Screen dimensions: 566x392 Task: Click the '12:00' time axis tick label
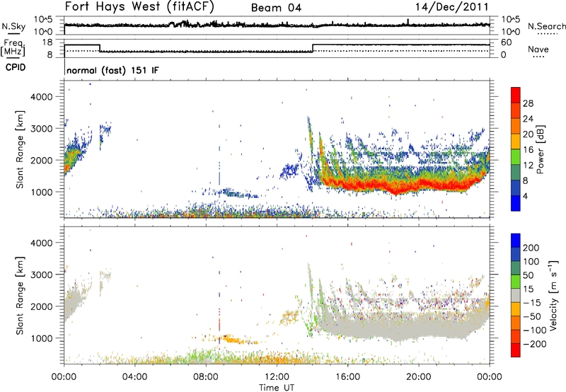tap(277, 377)
